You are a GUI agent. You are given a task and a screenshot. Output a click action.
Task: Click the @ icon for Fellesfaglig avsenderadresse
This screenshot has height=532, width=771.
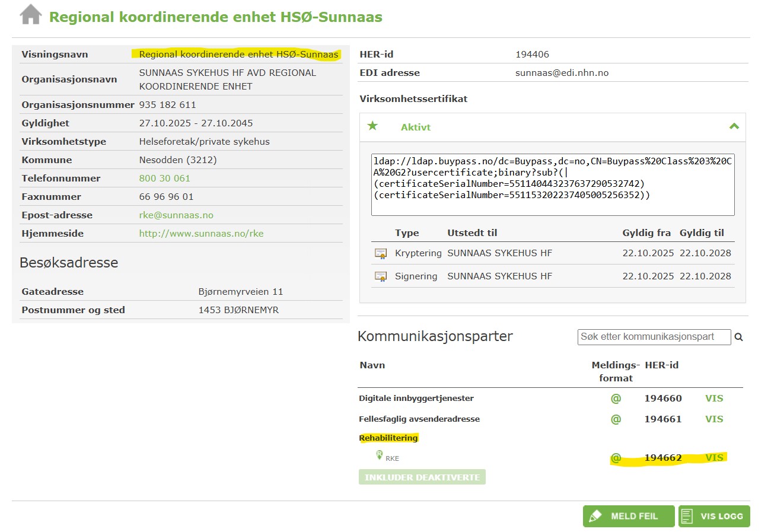(x=616, y=419)
